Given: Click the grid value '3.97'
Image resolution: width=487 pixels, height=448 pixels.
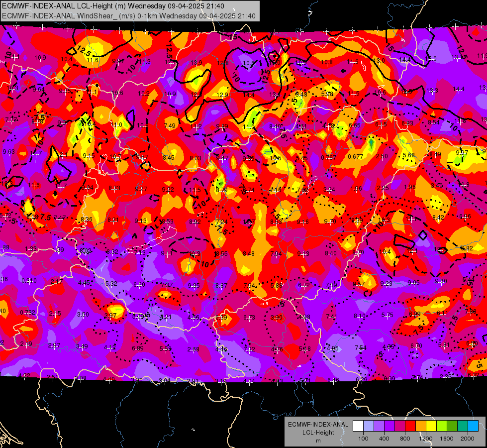Looking at the screenshot, I should pos(110,315).
